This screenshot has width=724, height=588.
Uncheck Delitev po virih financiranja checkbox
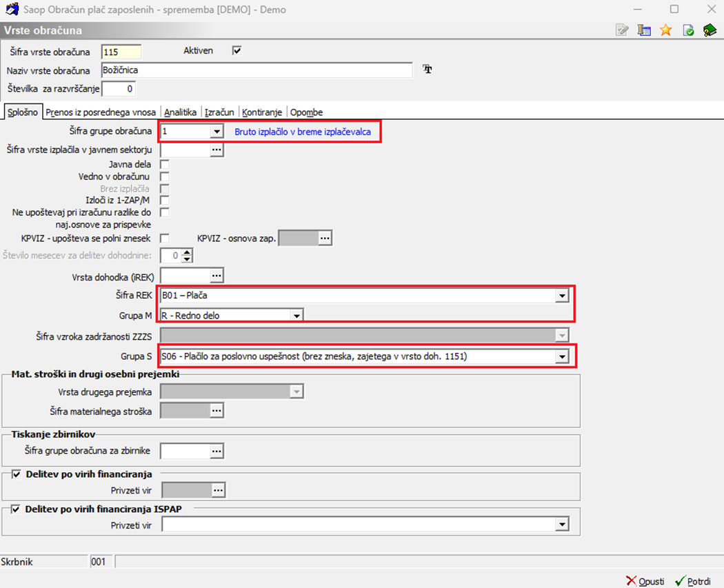16,474
